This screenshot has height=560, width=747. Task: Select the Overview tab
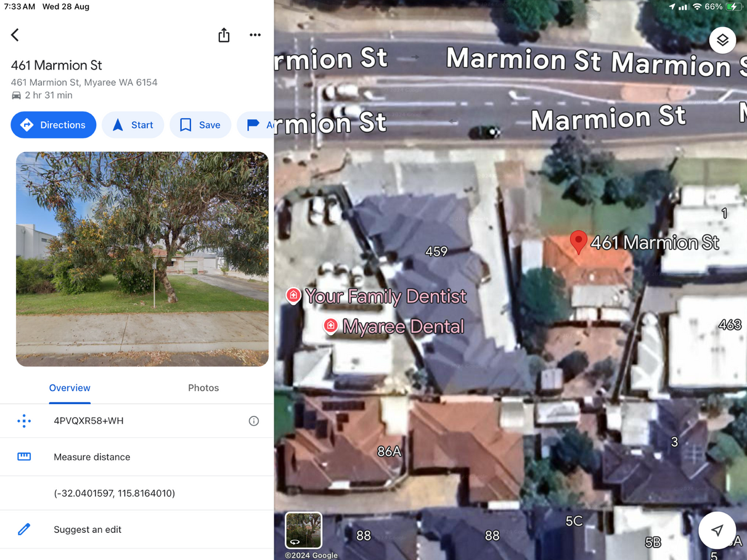tap(70, 388)
